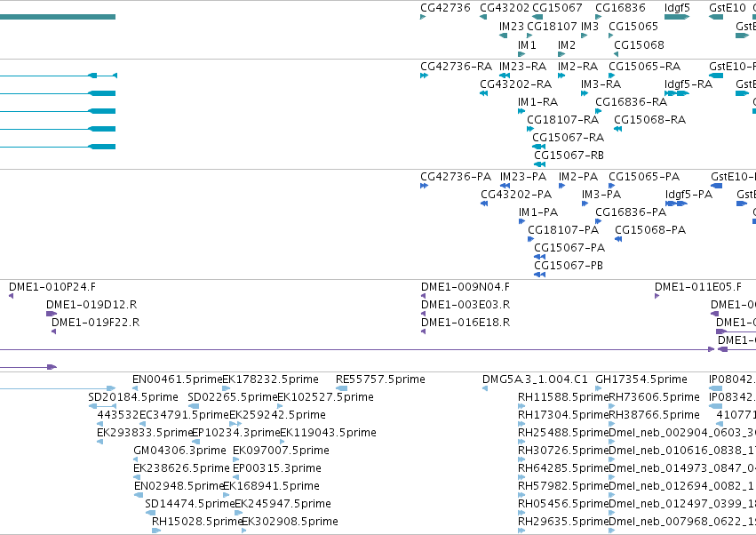This screenshot has height=535, width=756.
Task: Click the CG15068-PA protein label
Action: (x=650, y=229)
